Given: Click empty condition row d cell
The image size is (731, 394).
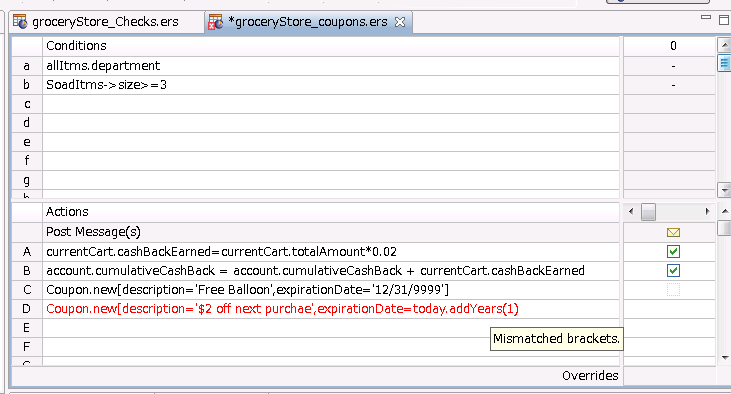Looking at the screenshot, I should 331,123.
